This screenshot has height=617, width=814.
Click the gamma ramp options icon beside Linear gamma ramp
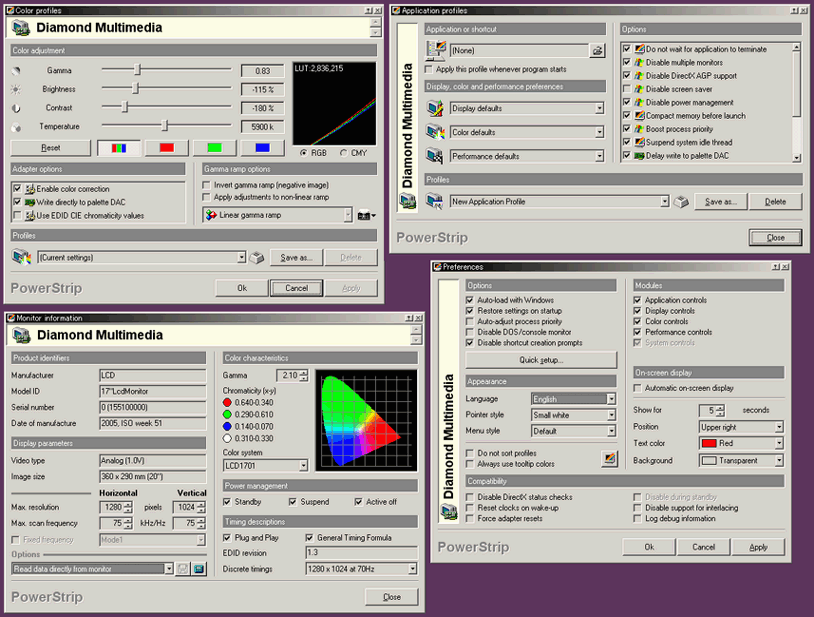(366, 215)
